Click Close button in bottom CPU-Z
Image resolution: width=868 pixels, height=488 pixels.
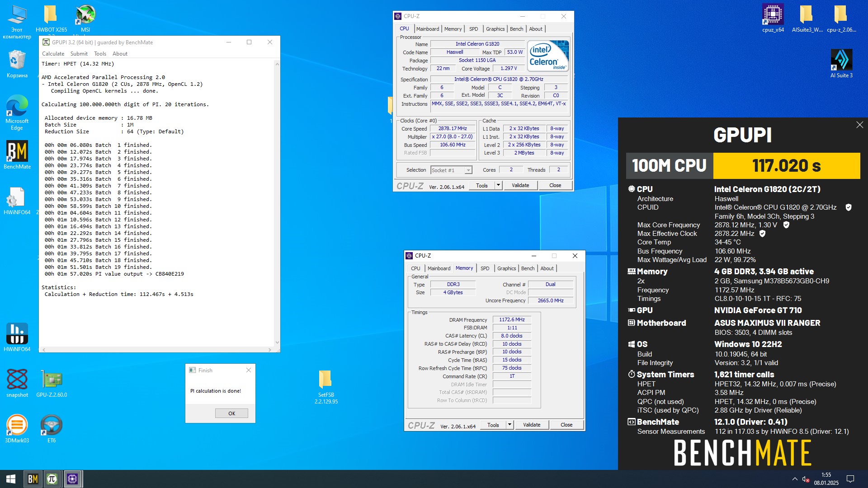(566, 425)
